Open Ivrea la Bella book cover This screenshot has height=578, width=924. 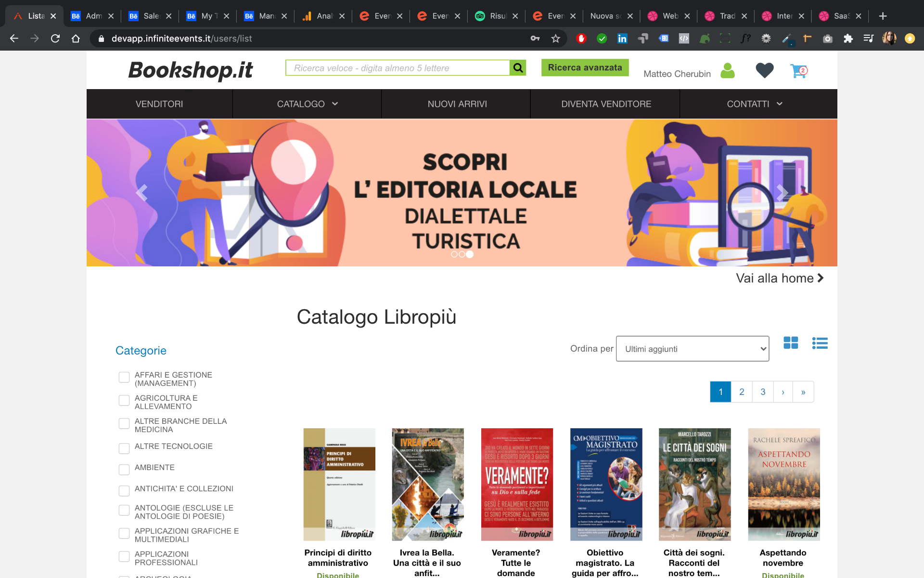click(x=428, y=484)
